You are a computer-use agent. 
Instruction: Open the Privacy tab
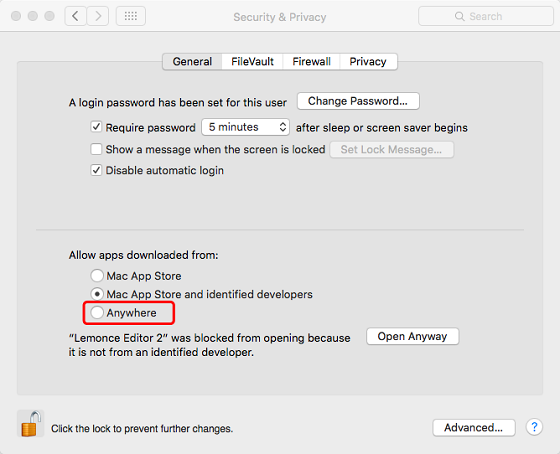[x=368, y=61]
